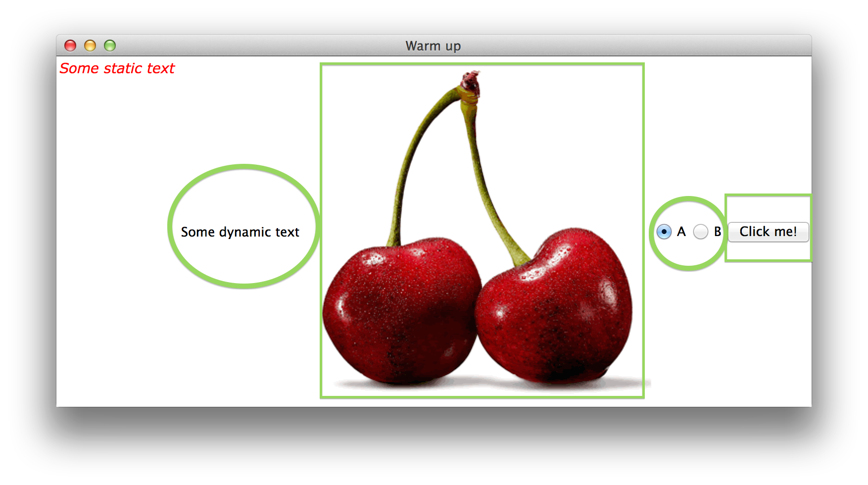This screenshot has height=485, width=868.
Task: Select radio button A
Action: (664, 232)
